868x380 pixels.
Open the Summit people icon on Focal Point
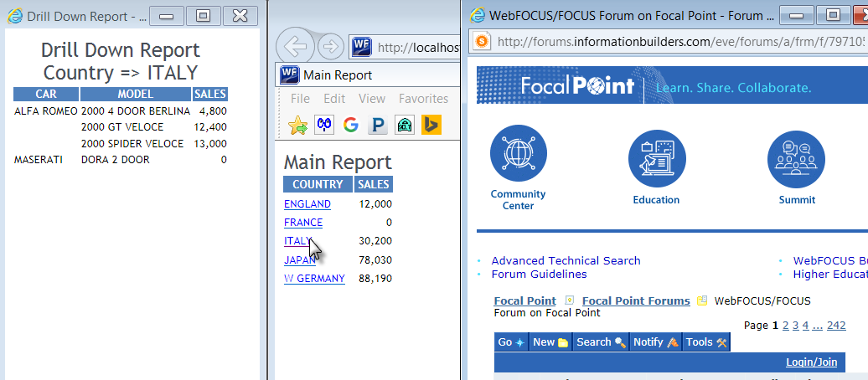point(796,158)
